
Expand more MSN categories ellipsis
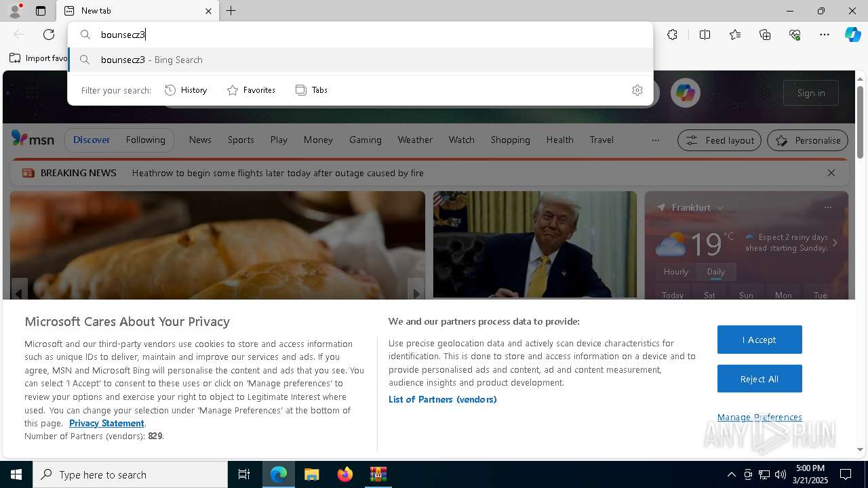(x=655, y=140)
